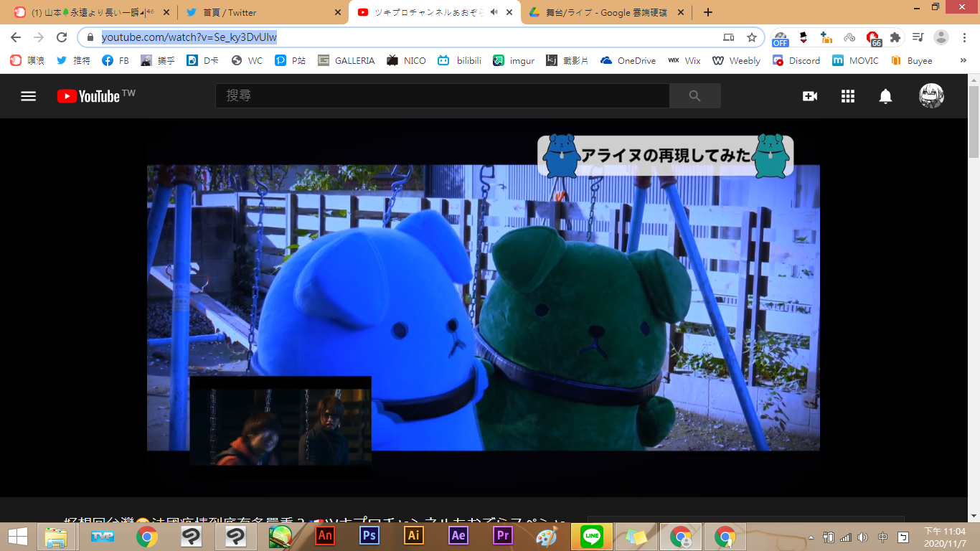Open the Windows Start button
This screenshot has height=551, width=980.
click(17, 537)
